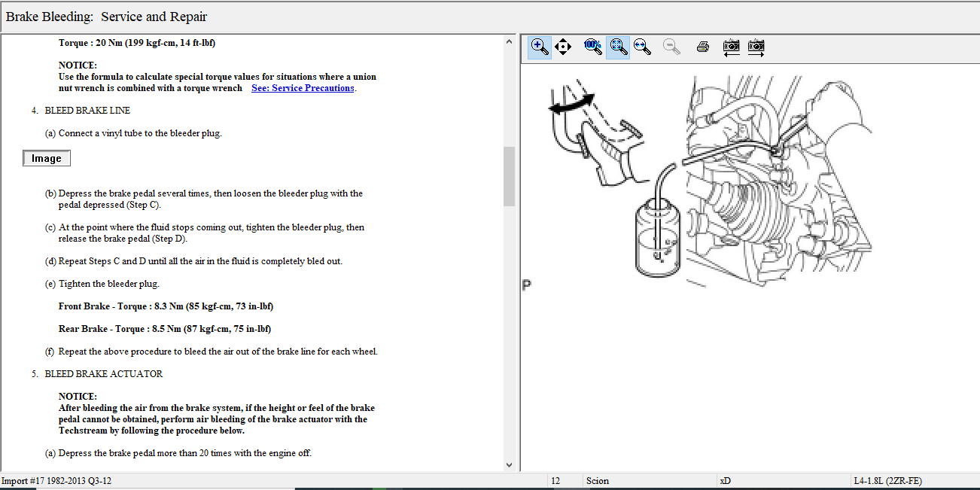Go to next image with camera-right icon
This screenshot has width=980, height=490.
756,47
